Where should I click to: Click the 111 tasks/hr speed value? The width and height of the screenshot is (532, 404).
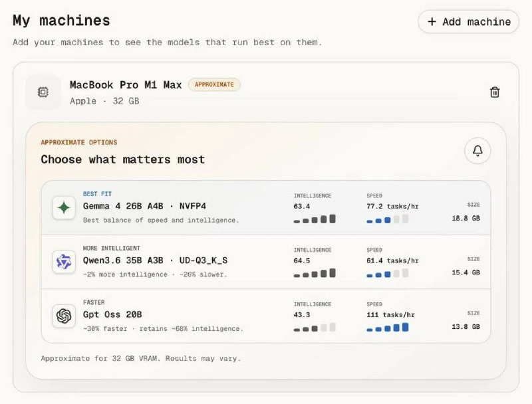click(x=390, y=315)
